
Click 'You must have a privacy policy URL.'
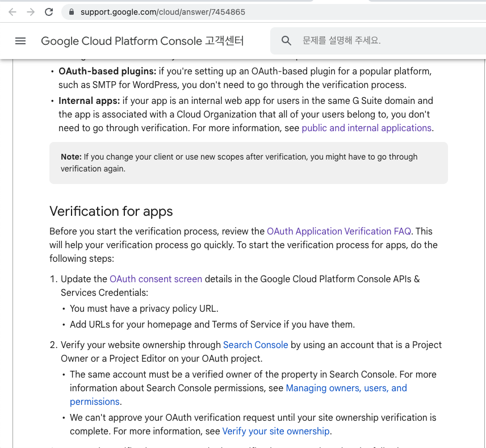(144, 308)
